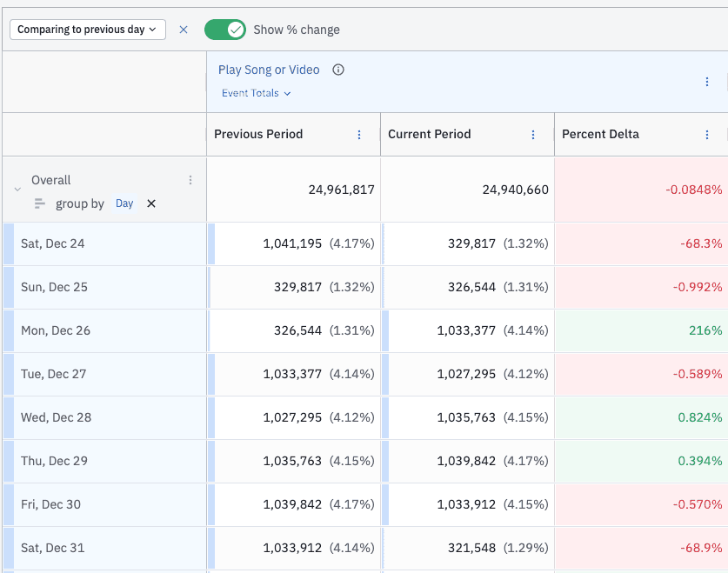Click the info icon beside Play Song or Video
This screenshot has height=573, width=728.
click(338, 70)
